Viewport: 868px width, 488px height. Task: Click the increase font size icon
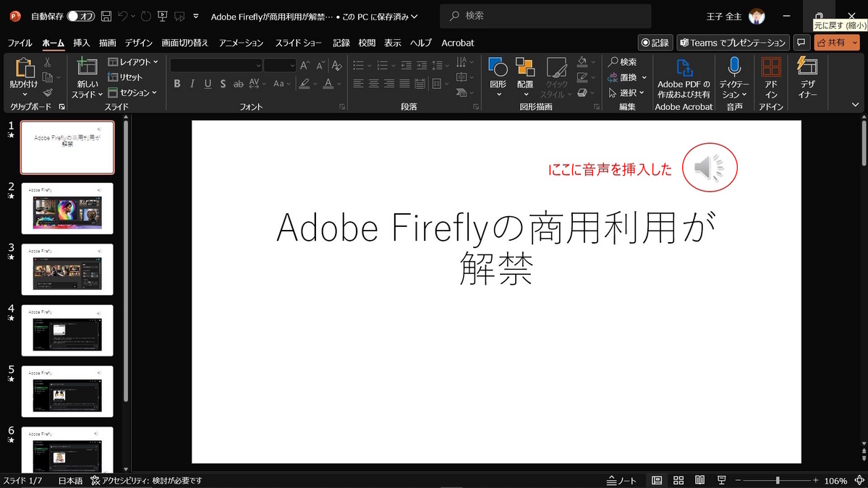point(305,65)
